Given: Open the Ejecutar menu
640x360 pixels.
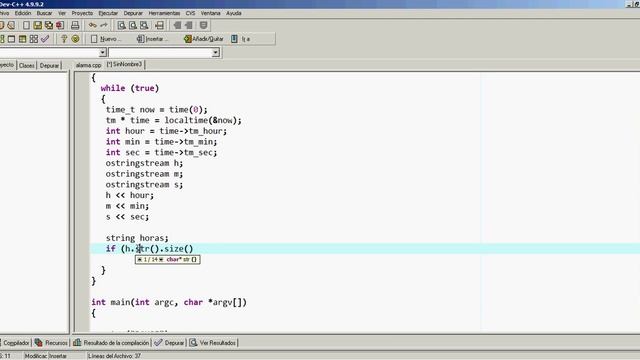Looking at the screenshot, I should pos(108,13).
